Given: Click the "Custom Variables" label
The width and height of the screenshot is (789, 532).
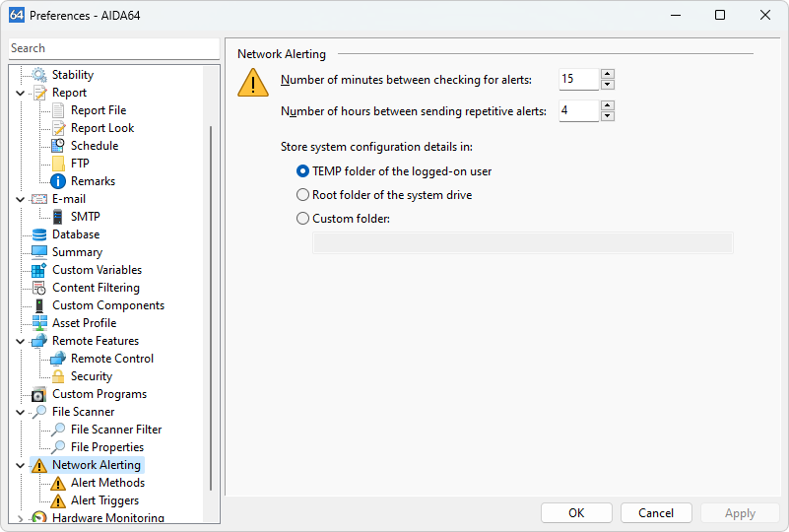Looking at the screenshot, I should click(98, 270).
